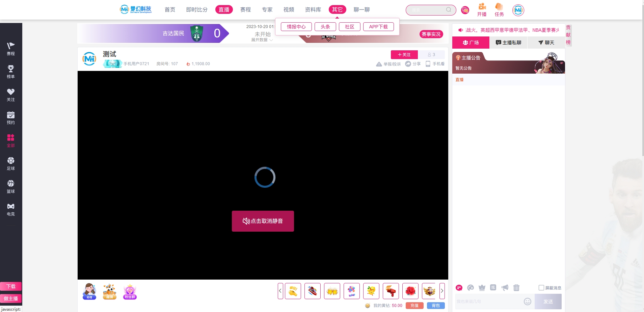Open the 背包 backpack button
The width and height of the screenshot is (644, 312).
pos(435,306)
